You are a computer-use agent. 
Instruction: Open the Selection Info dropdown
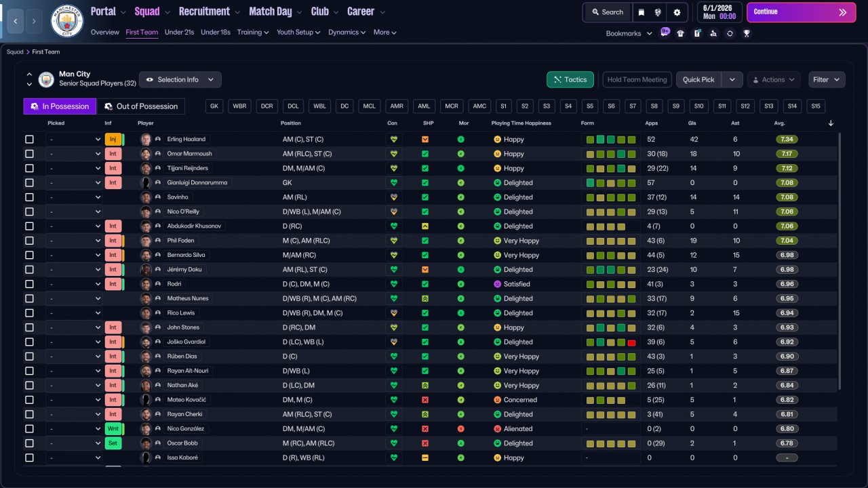click(x=180, y=79)
